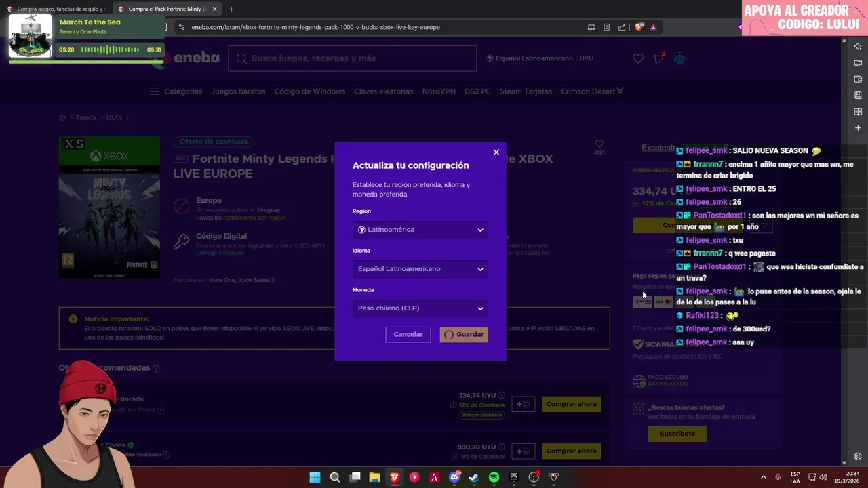Click the restricciones por región link
Viewport: 868px width, 488px height.
[254, 218]
